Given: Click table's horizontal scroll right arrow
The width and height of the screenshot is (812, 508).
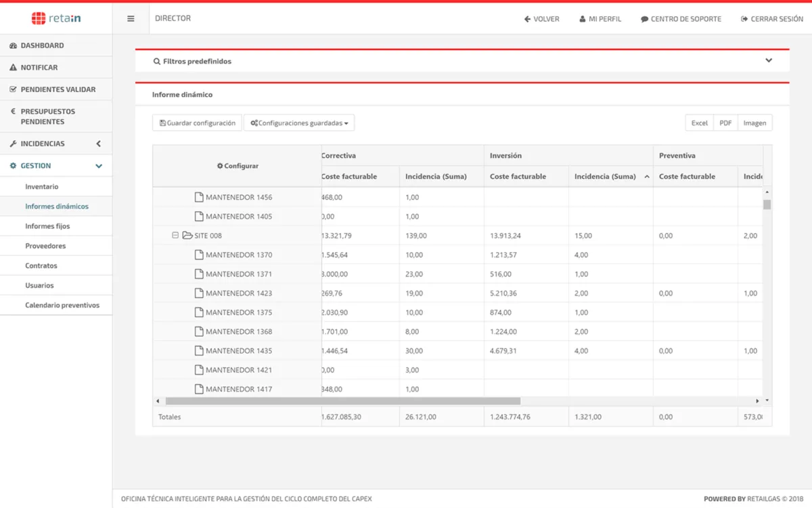Looking at the screenshot, I should click(758, 401).
